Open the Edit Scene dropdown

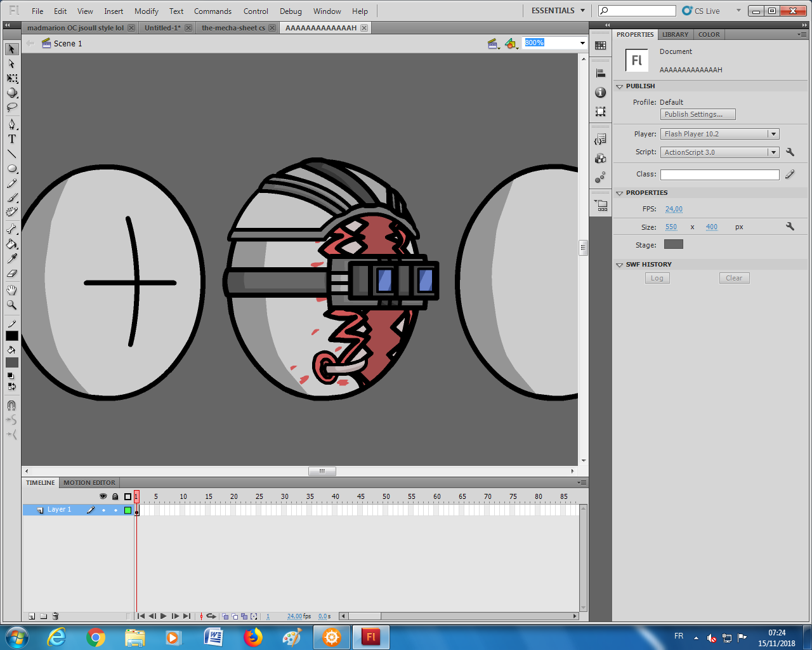493,43
